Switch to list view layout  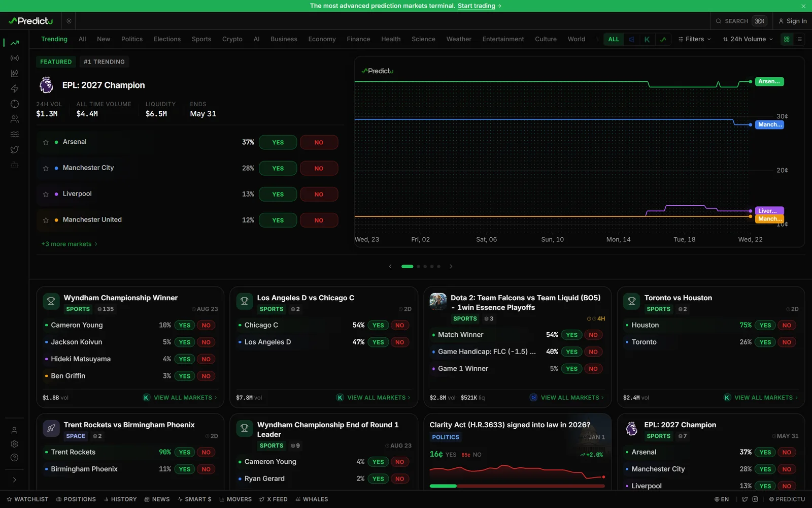(799, 39)
